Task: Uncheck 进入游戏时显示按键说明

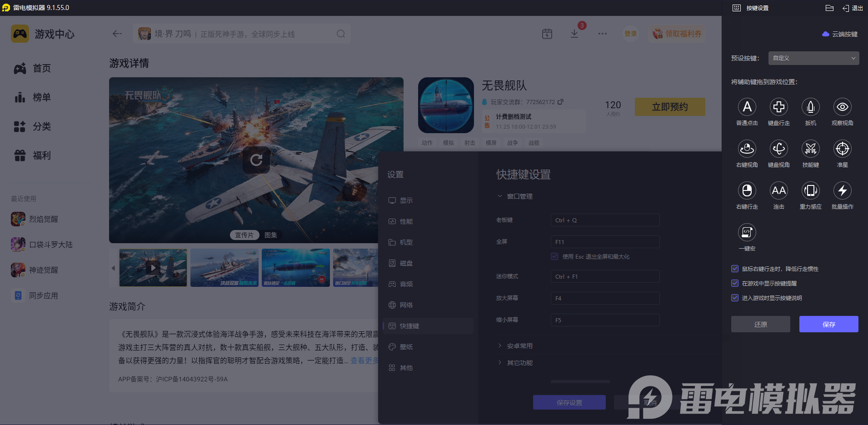Action: tap(735, 298)
